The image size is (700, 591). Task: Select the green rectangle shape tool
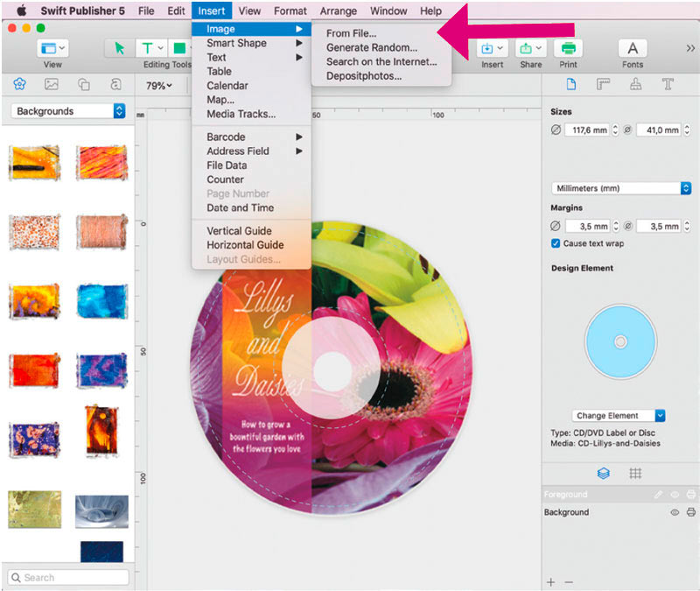tap(179, 48)
